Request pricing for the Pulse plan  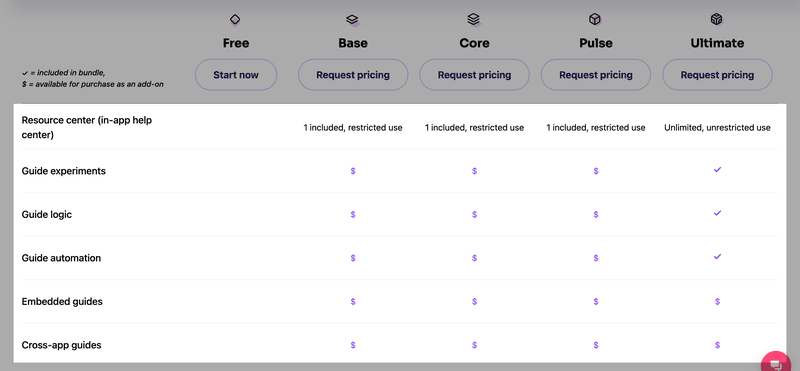point(596,75)
